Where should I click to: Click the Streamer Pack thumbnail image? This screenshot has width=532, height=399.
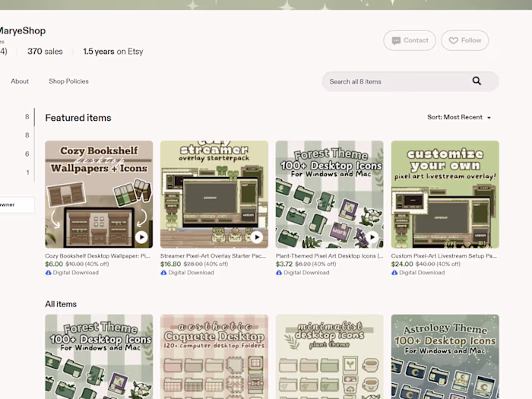point(214,195)
